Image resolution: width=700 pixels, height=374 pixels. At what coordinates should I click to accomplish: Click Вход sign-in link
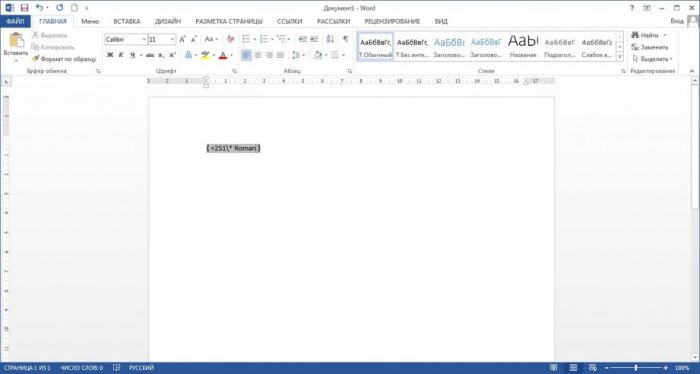[x=677, y=21]
